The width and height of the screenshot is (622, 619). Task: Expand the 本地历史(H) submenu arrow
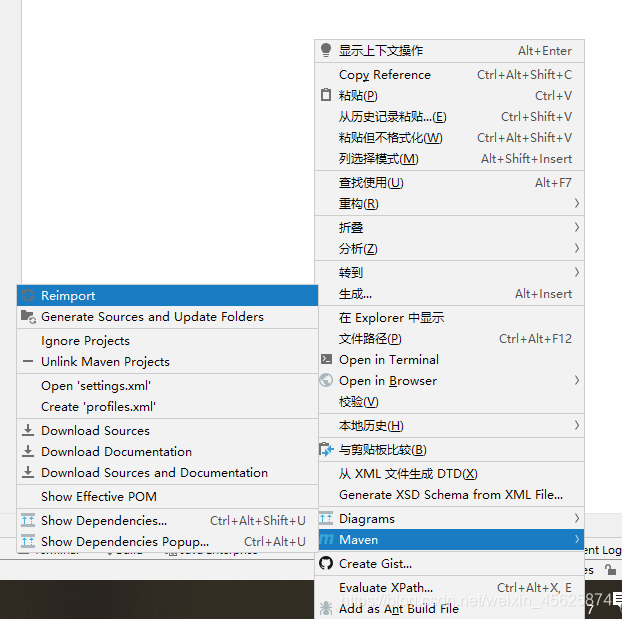click(x=577, y=425)
